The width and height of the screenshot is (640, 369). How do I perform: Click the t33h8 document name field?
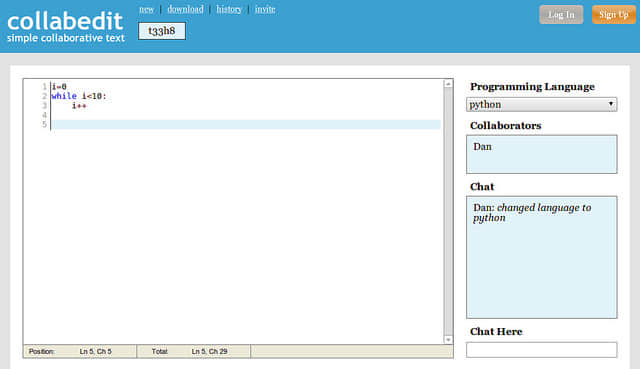(x=162, y=31)
